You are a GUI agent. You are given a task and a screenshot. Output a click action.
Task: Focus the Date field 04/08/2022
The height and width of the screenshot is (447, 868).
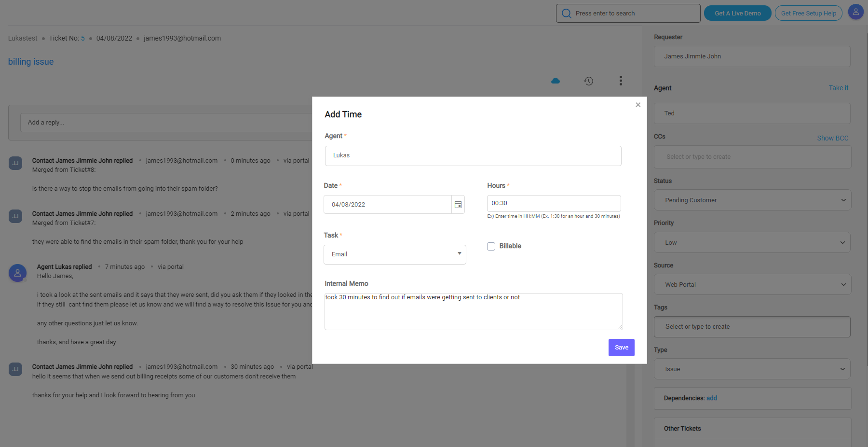point(388,205)
